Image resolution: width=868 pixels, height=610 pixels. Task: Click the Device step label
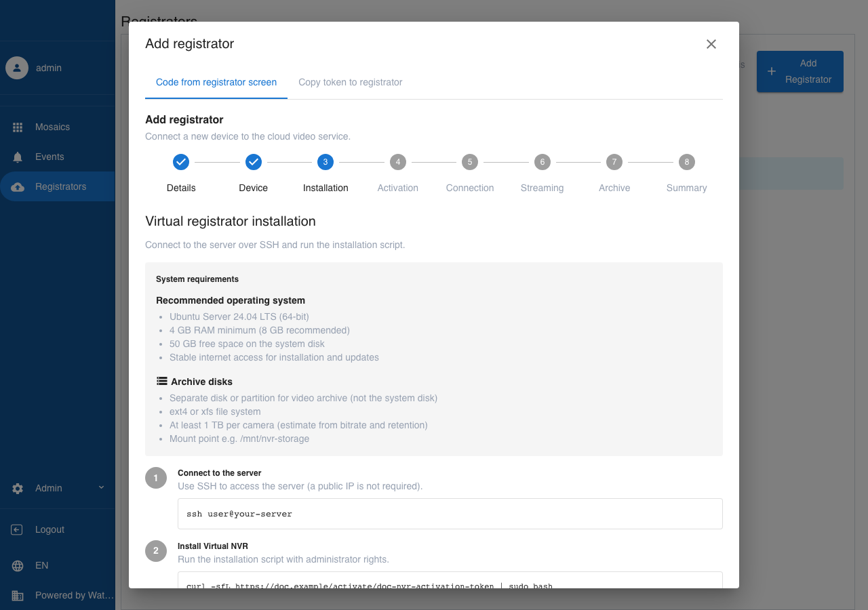pyautogui.click(x=254, y=188)
